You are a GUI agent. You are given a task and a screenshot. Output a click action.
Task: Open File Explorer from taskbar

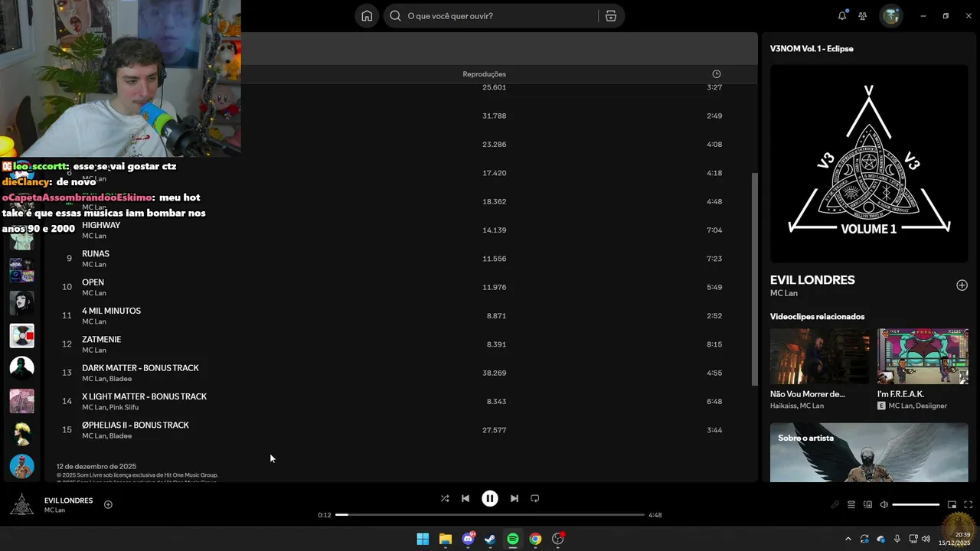pos(446,539)
